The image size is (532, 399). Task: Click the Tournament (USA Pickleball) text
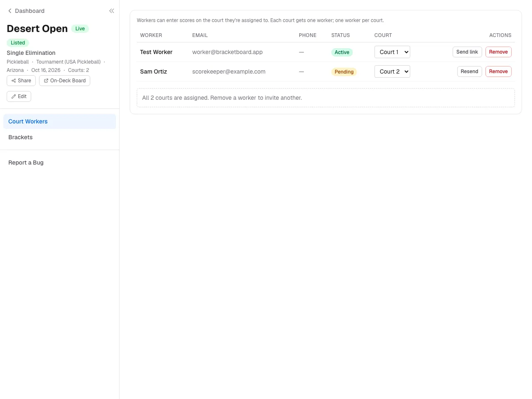point(68,62)
